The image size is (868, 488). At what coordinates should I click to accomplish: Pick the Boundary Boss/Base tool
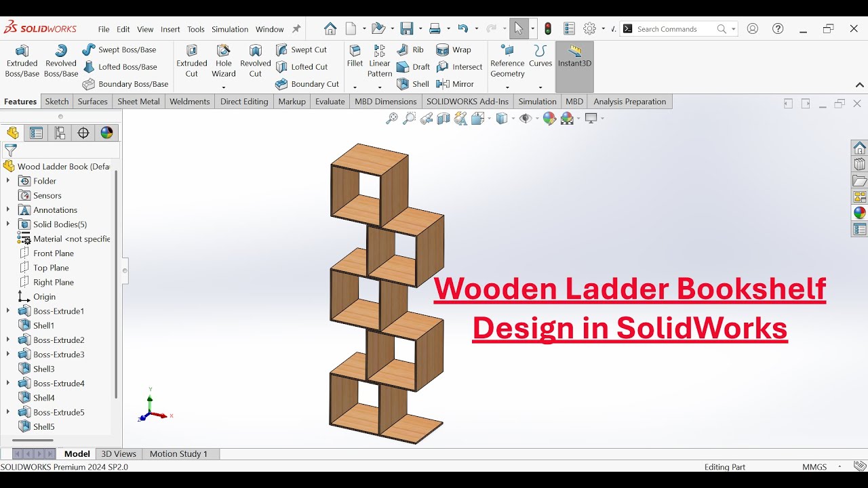(x=125, y=84)
